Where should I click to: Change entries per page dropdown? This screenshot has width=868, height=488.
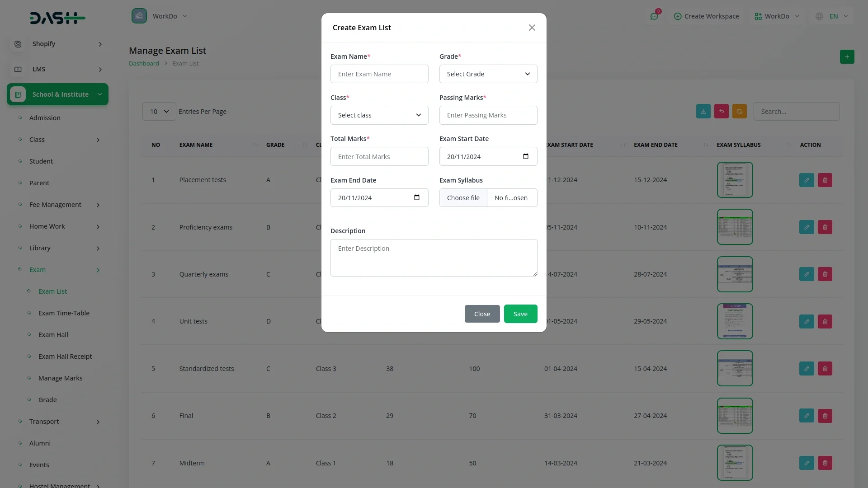click(159, 112)
